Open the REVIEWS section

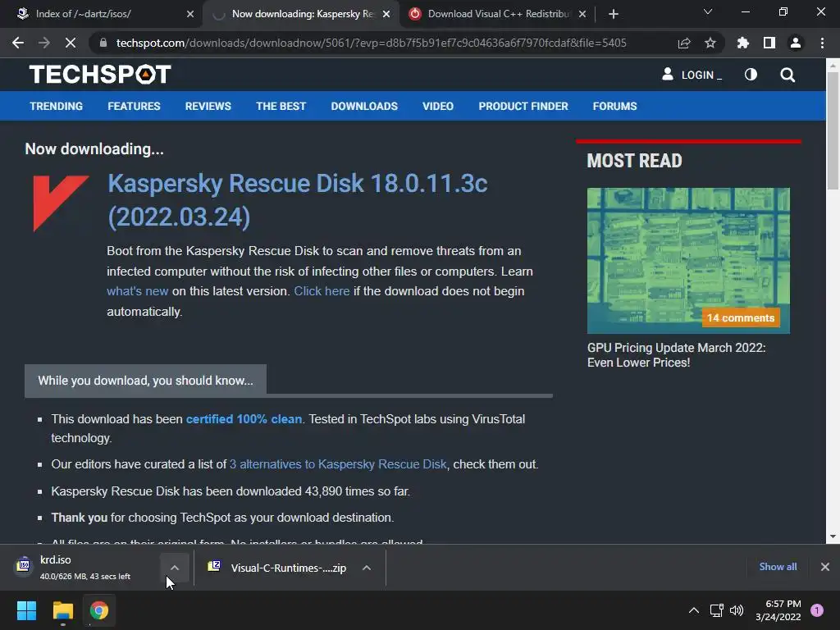coord(208,106)
